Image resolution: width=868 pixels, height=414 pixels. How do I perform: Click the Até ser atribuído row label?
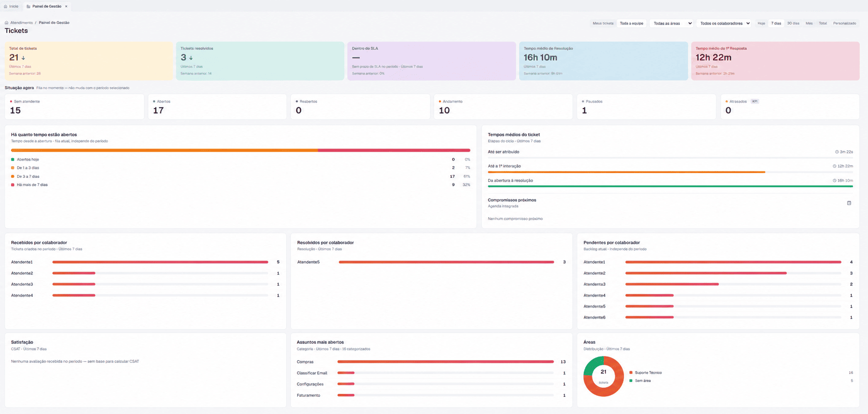pyautogui.click(x=504, y=152)
